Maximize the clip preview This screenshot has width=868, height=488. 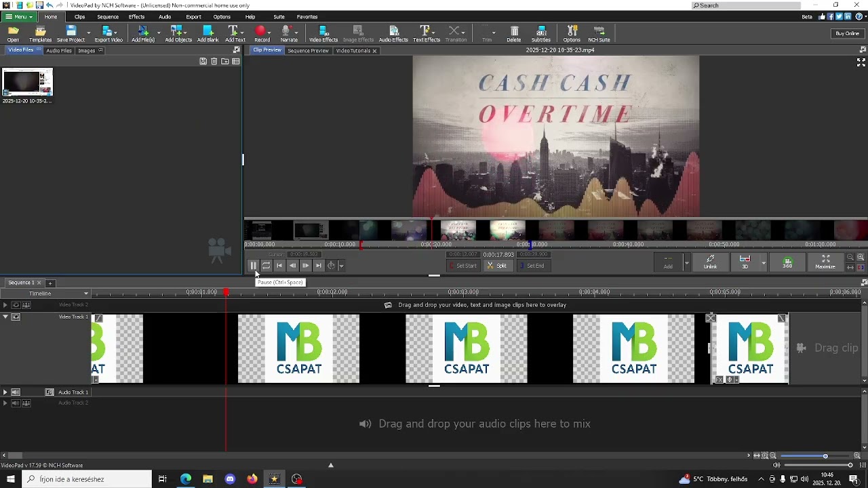(x=825, y=262)
